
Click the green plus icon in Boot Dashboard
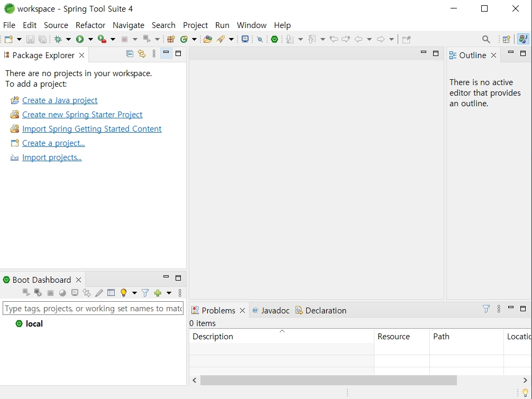tap(158, 293)
